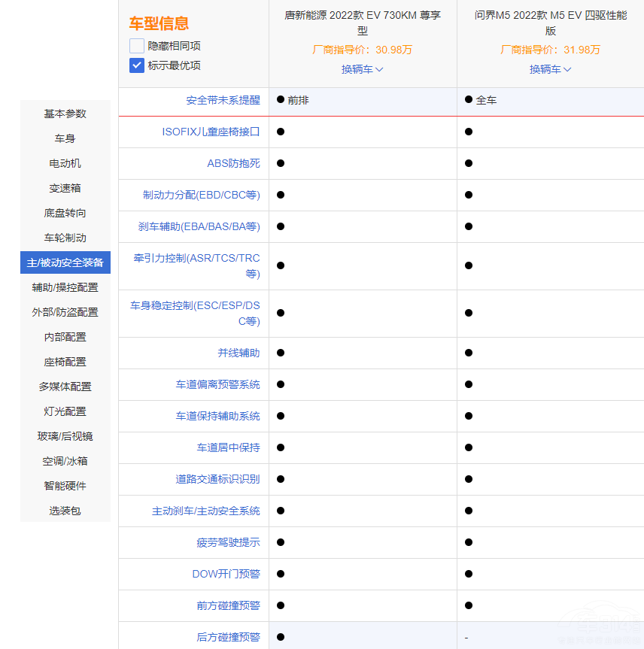Jump to 电动机 section
The image size is (644, 649).
(x=65, y=163)
